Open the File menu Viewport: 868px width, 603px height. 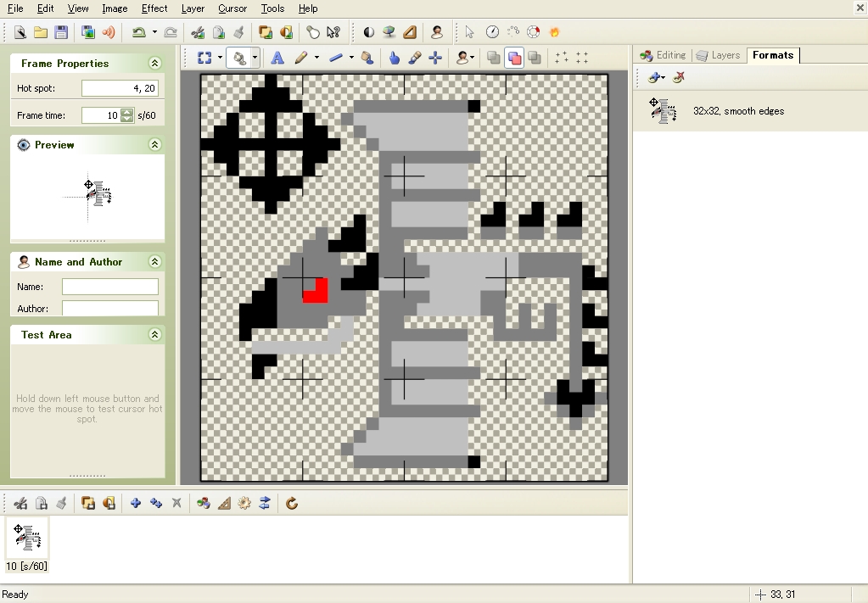coord(15,8)
